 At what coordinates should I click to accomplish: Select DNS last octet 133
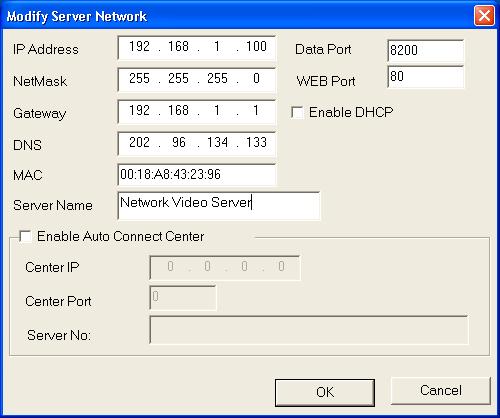click(256, 143)
